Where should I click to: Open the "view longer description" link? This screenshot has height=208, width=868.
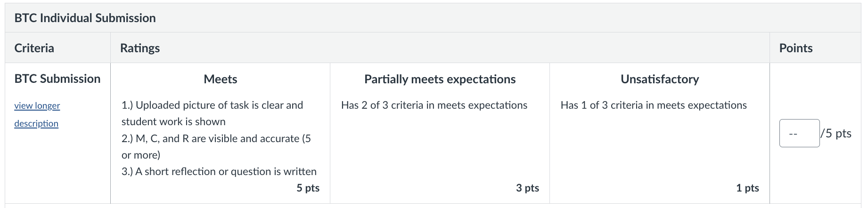point(37,106)
